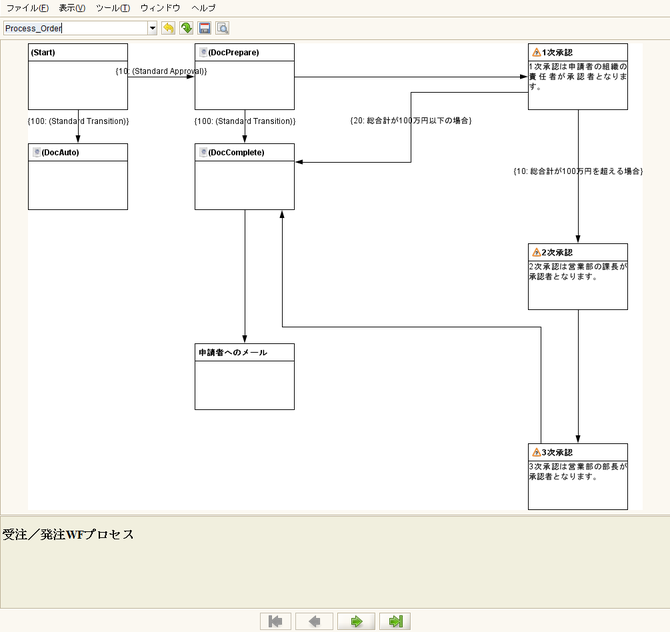Open the ツール(T) menu
This screenshot has height=632, width=670.
pos(113,8)
